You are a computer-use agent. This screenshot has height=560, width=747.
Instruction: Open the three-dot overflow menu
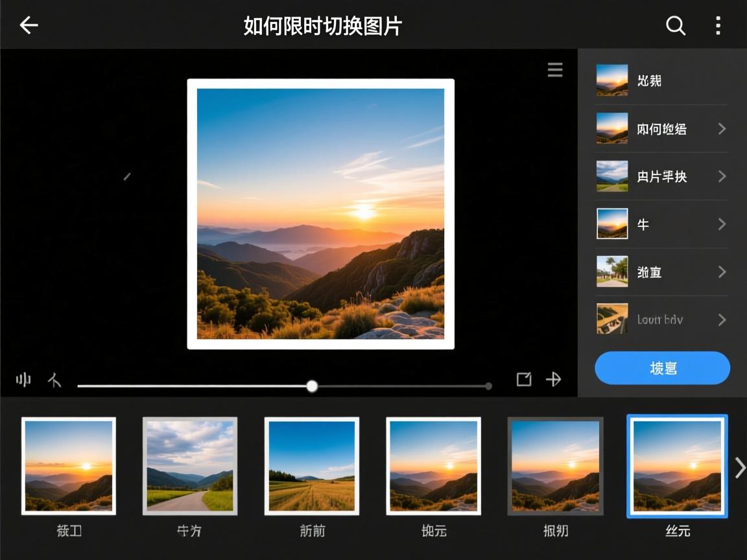[x=718, y=25]
